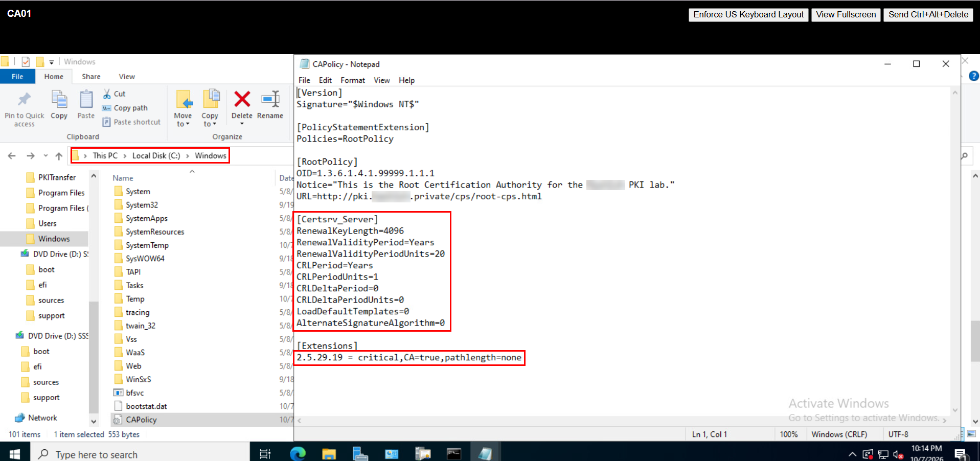
Task: Go up one folder level with the up arrow
Action: tap(59, 156)
